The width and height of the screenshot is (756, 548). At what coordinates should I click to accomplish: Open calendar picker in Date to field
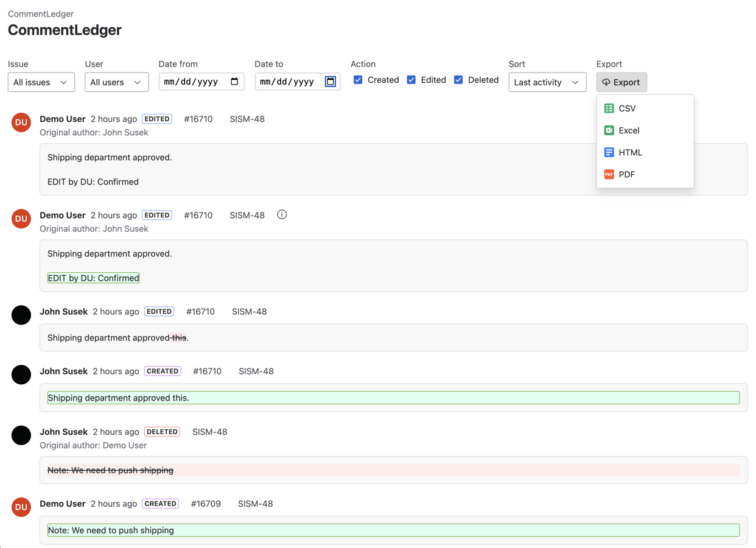(x=331, y=82)
